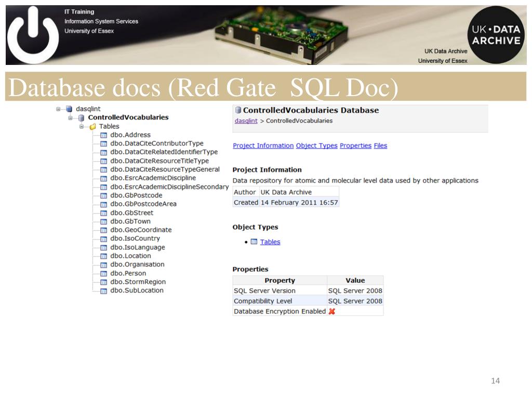Select dbo.GbStreet table entry
The image size is (532, 399).
(x=131, y=212)
